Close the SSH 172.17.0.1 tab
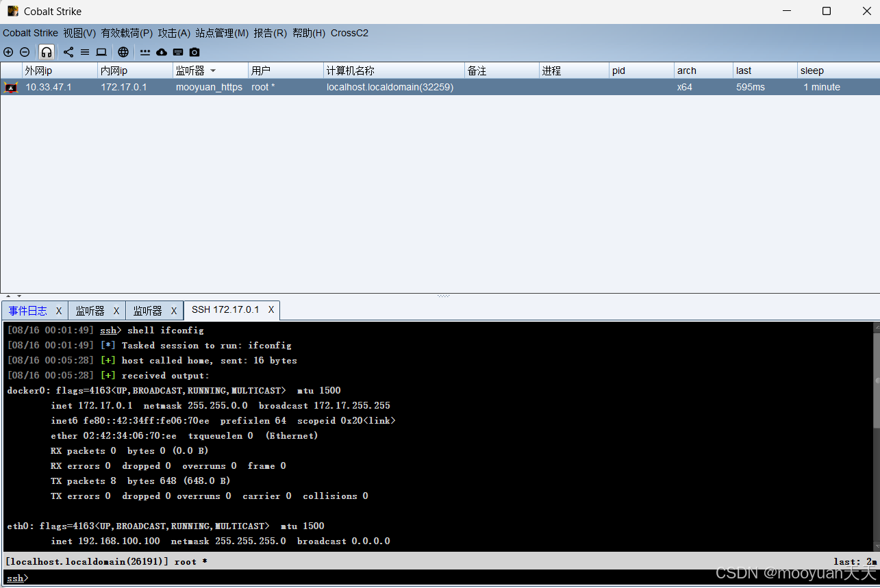 [271, 310]
